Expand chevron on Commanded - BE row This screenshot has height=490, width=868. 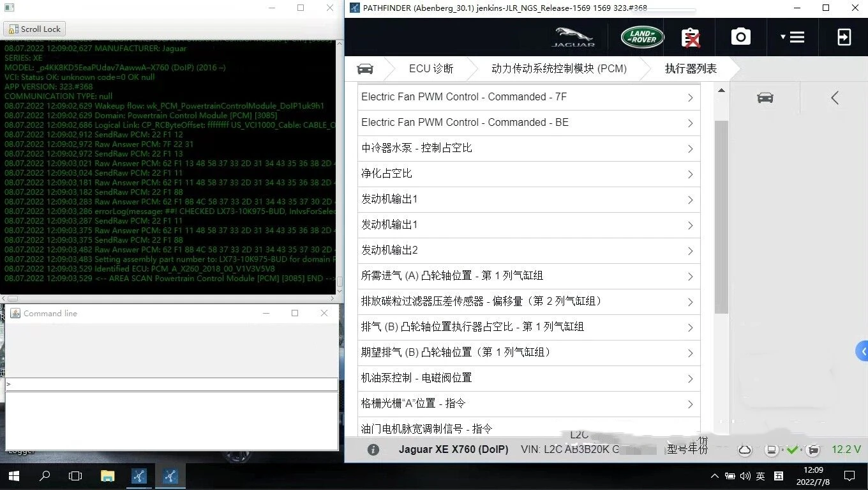pos(690,123)
